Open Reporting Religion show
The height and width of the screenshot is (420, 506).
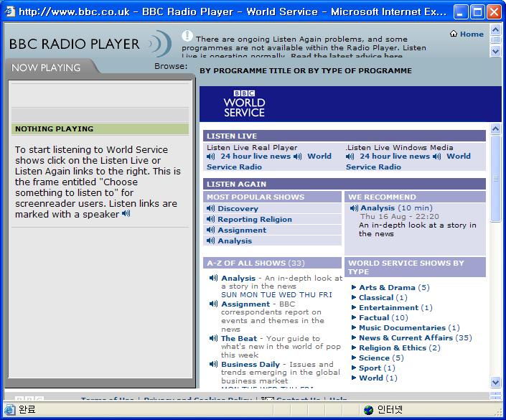point(255,219)
